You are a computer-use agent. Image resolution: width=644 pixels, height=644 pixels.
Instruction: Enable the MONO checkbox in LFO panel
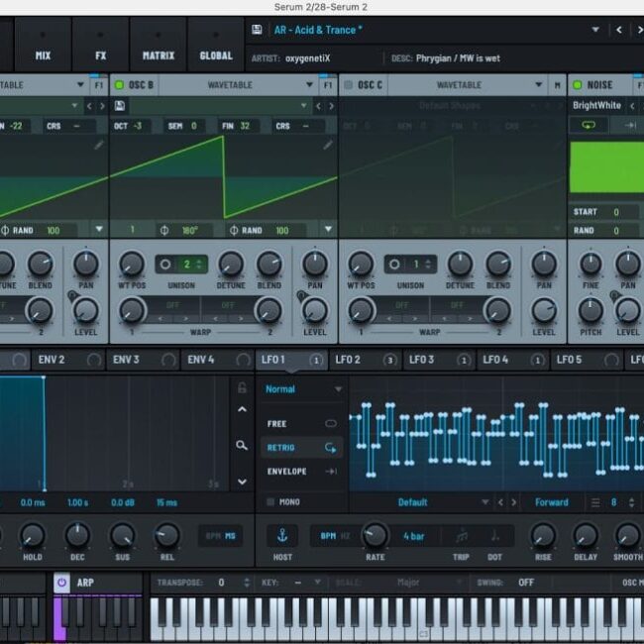click(x=270, y=502)
